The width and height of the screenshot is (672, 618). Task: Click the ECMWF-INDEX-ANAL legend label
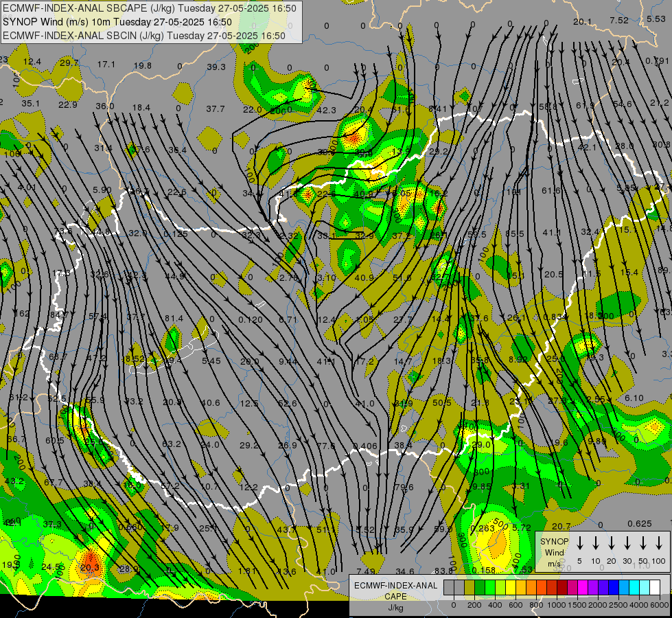395,586
